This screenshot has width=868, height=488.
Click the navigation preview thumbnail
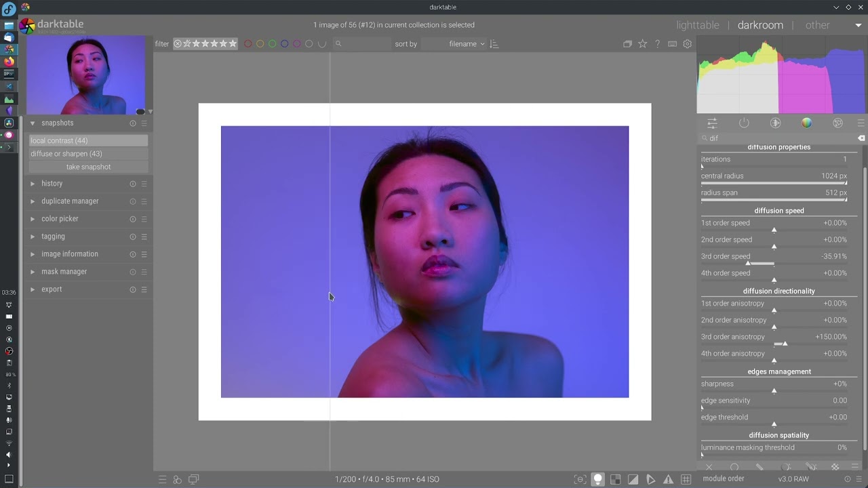pos(85,76)
